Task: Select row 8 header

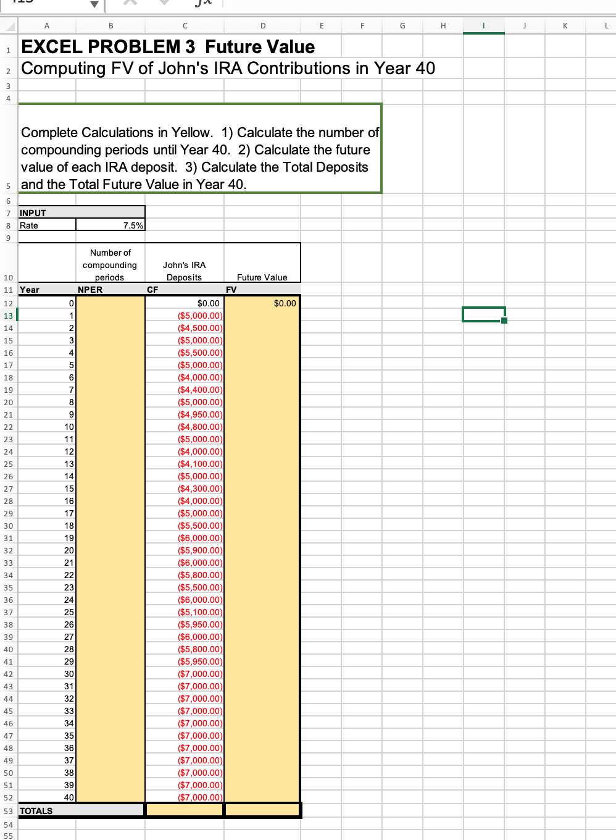Action: [8, 225]
